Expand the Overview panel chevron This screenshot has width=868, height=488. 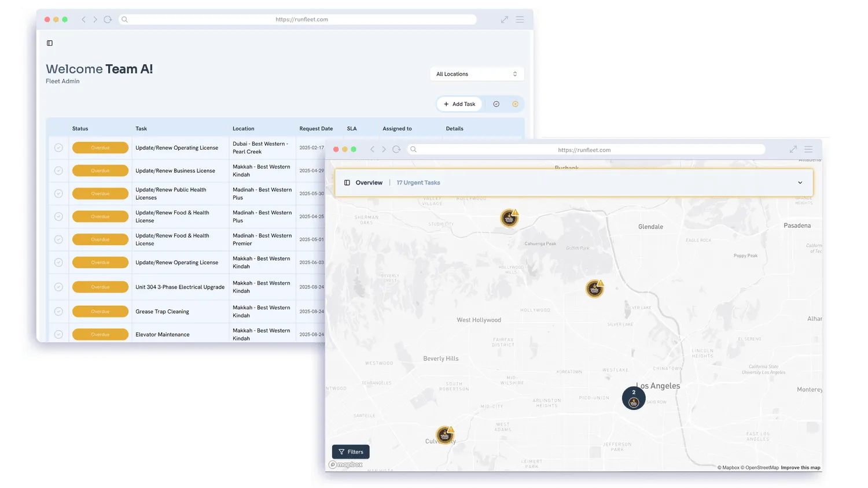click(x=800, y=183)
